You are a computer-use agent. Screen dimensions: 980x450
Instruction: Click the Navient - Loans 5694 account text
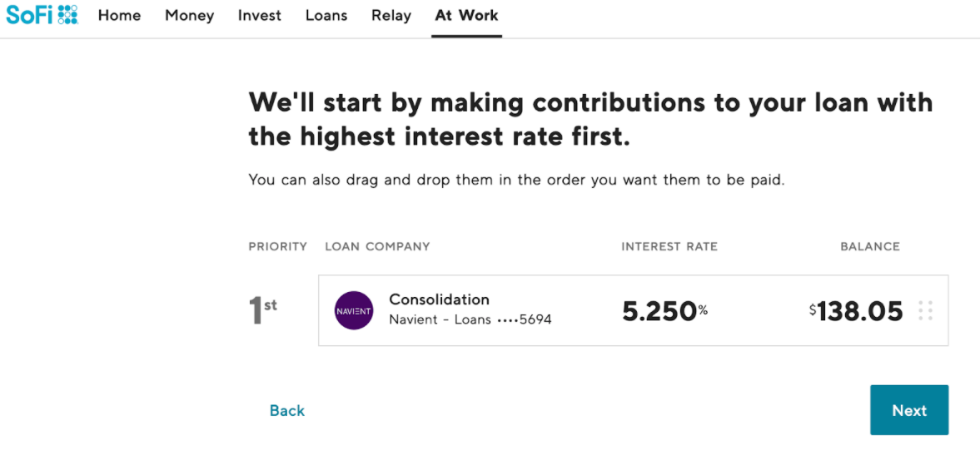pyautogui.click(x=470, y=319)
